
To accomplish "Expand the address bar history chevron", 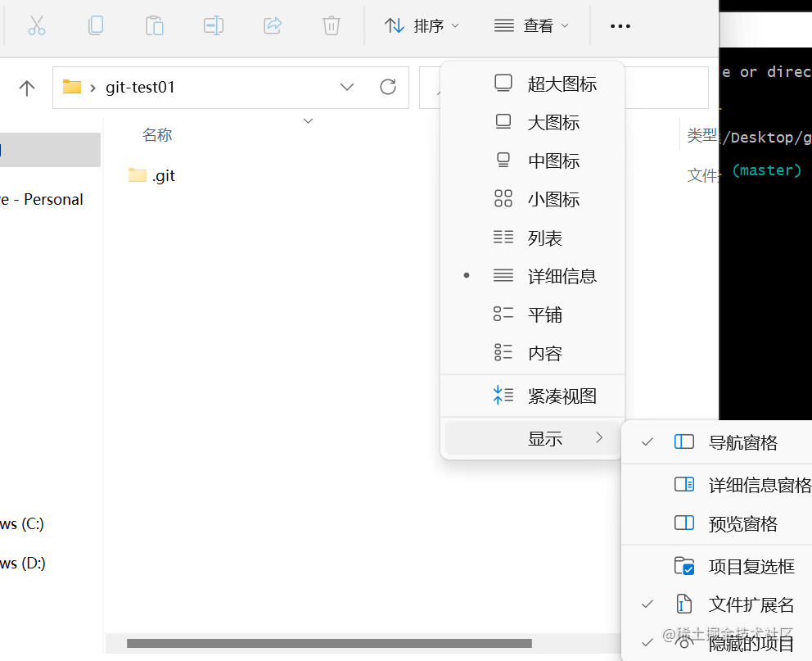I will (347, 87).
